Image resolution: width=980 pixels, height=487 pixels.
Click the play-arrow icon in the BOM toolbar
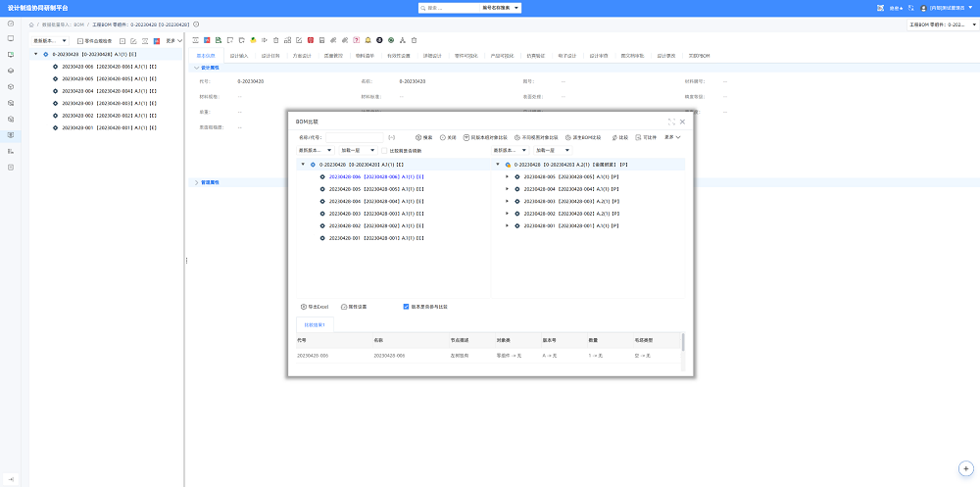pyautogui.click(x=265, y=40)
